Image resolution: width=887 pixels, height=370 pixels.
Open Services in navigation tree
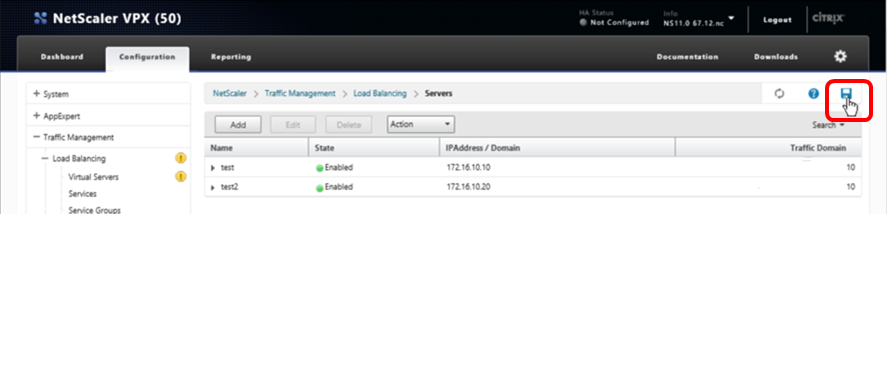tap(83, 193)
